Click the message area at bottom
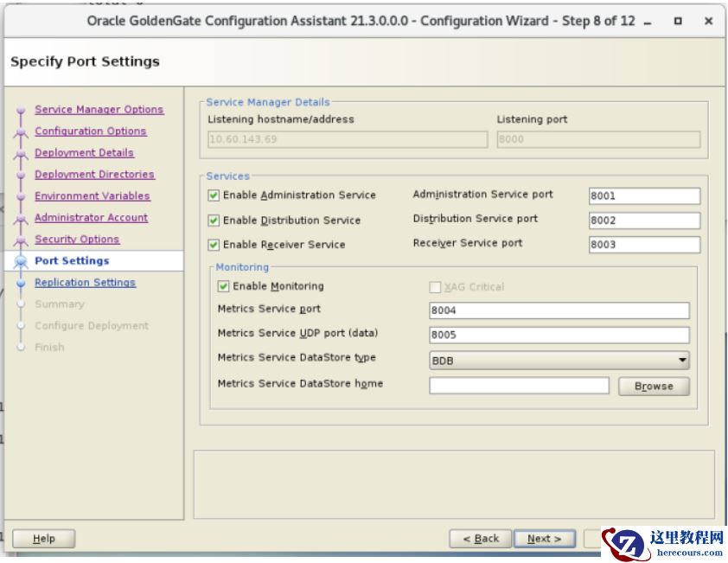The width and height of the screenshot is (728, 563). pos(454,484)
